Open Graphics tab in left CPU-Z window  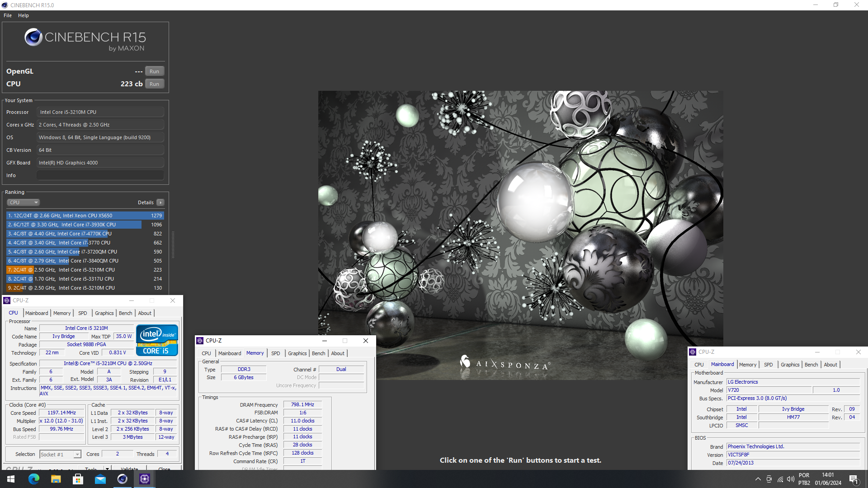[x=104, y=313]
